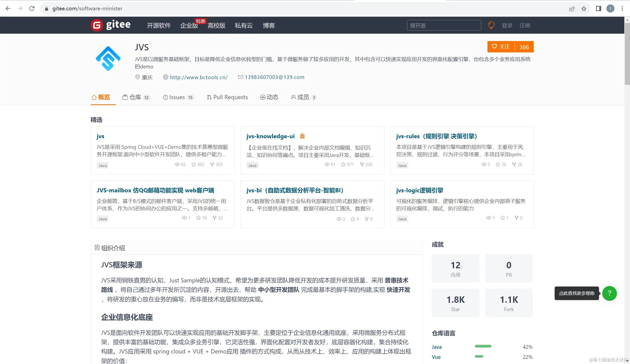
Task: Bookmark this page with star icon
Action: (x=584, y=9)
